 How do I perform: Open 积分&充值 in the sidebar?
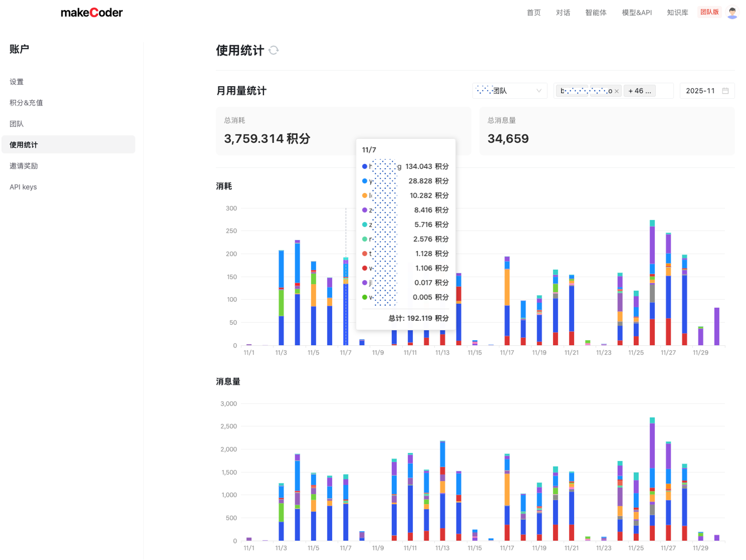click(x=26, y=103)
